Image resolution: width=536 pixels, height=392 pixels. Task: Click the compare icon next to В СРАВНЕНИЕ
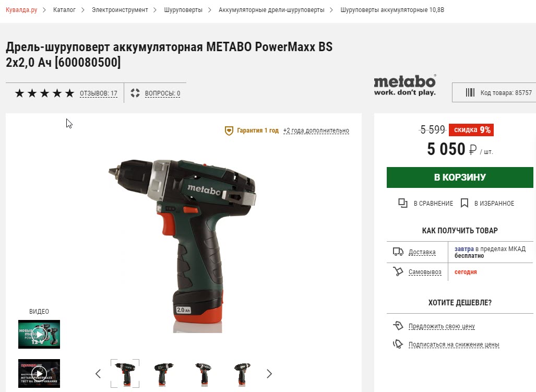point(403,203)
